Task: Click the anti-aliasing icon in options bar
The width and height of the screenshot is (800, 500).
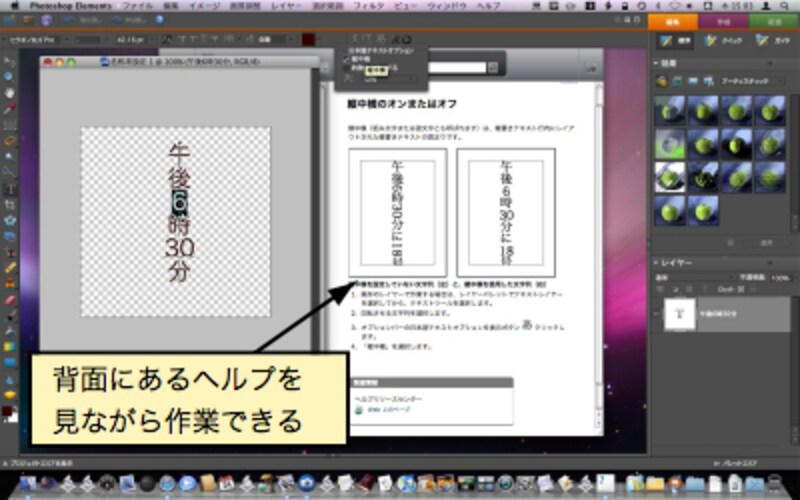Action: coord(167,39)
